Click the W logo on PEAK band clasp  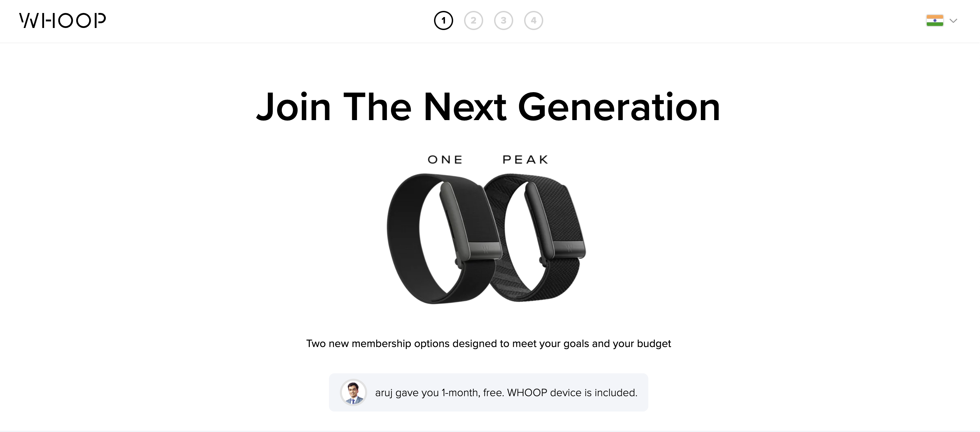(569, 249)
